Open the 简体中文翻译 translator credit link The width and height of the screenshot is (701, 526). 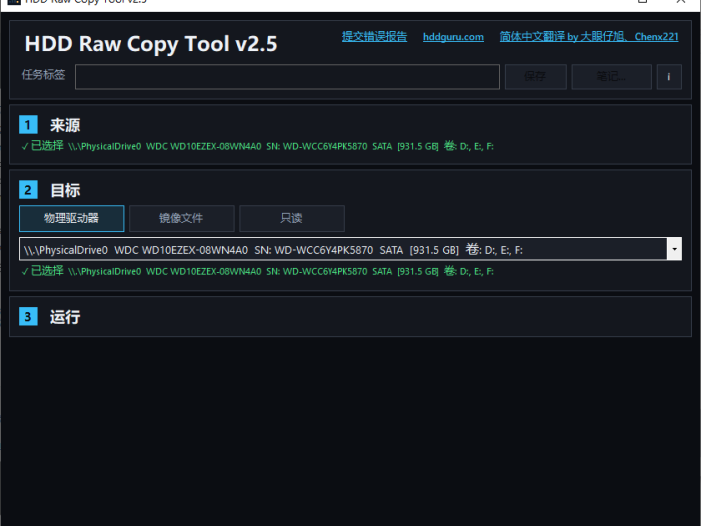pyautogui.click(x=589, y=37)
